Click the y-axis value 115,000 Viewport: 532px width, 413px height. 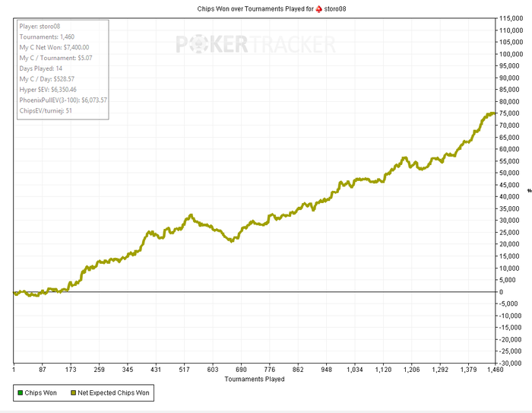click(511, 18)
